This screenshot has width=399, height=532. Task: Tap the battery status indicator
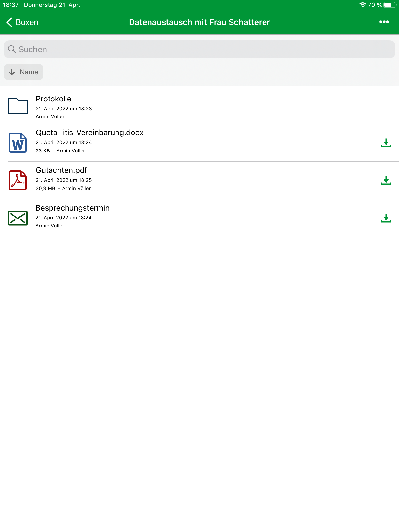point(390,5)
